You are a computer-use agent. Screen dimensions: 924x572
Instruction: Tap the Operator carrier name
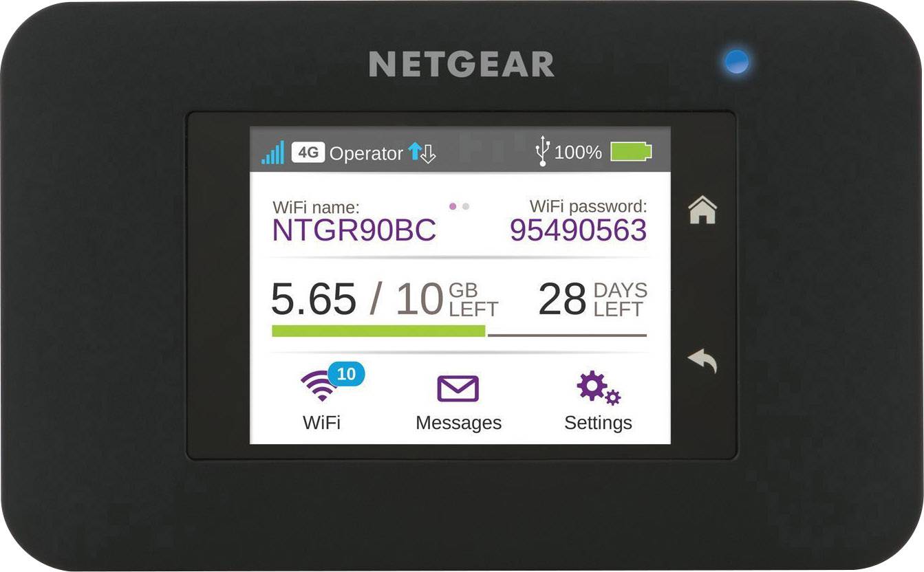[x=366, y=153]
